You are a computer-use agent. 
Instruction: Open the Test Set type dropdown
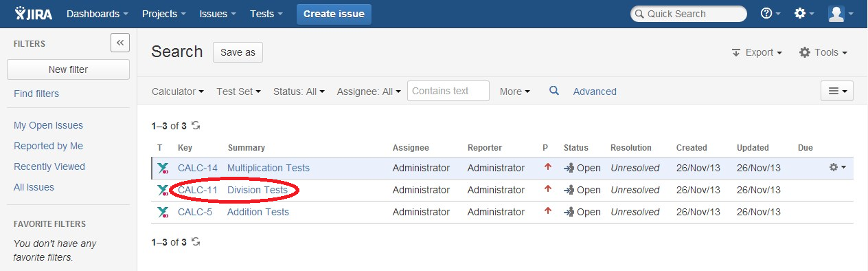(238, 91)
